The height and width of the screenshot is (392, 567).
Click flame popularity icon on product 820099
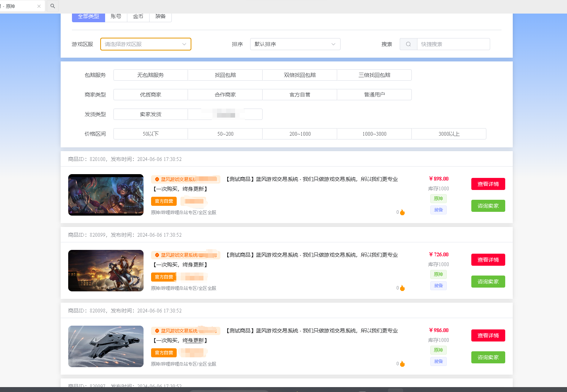tap(402, 288)
